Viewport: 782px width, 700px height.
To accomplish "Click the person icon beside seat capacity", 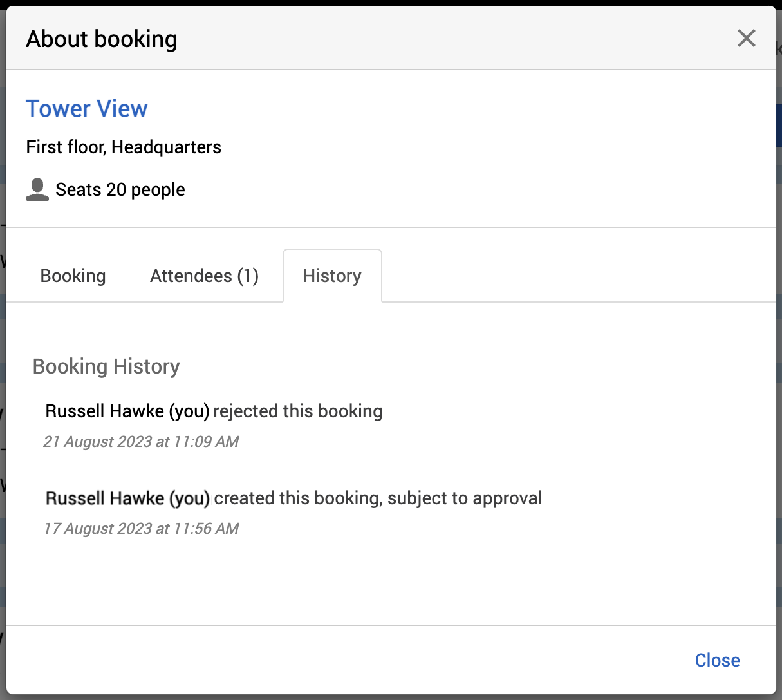I will [37, 189].
